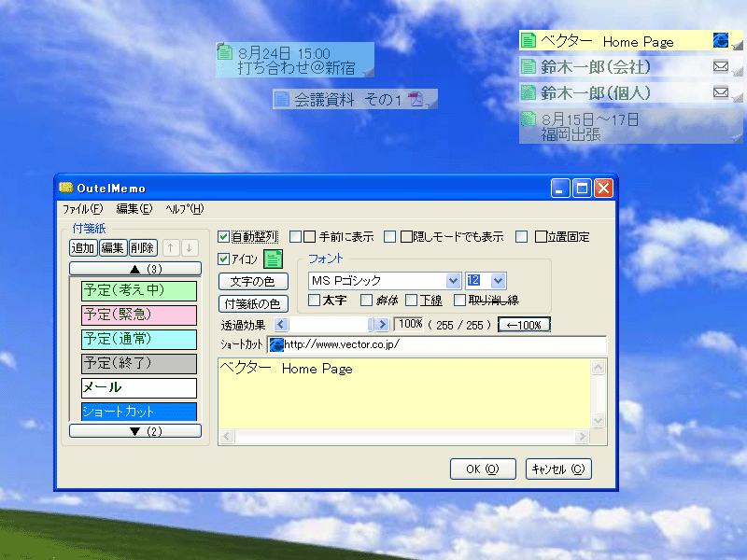Click the ショートカット URL input field

click(x=437, y=344)
